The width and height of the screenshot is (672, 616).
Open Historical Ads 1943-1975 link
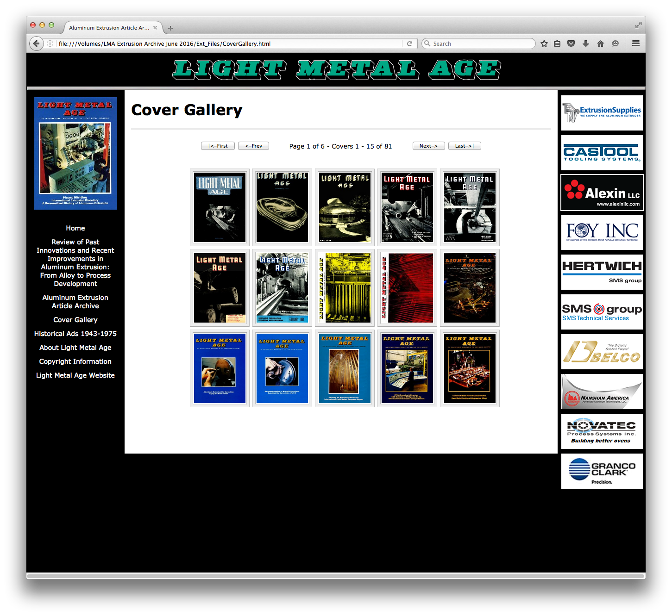pos(75,334)
